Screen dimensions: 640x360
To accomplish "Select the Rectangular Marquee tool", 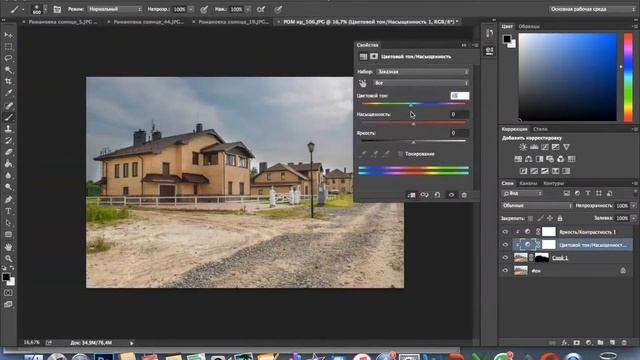I will coord(8,47).
